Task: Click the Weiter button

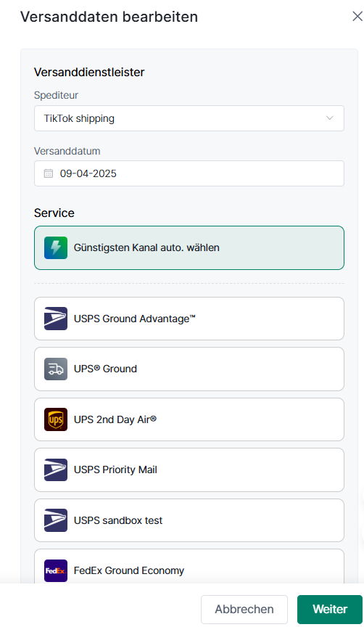Action: (x=330, y=610)
